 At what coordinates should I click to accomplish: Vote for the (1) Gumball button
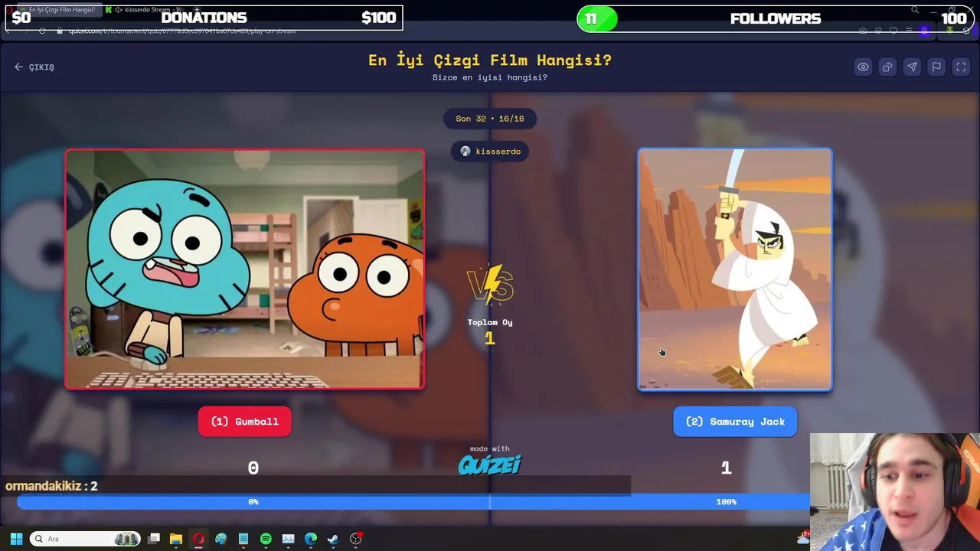pos(245,422)
